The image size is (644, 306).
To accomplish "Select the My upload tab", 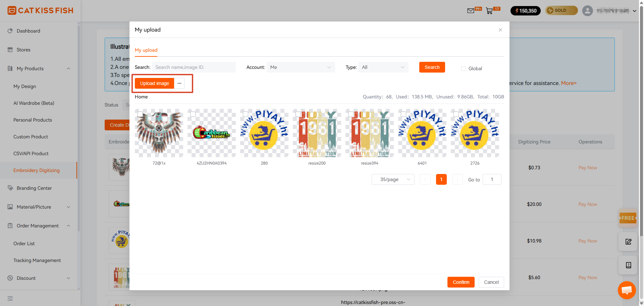I will pyautogui.click(x=146, y=50).
